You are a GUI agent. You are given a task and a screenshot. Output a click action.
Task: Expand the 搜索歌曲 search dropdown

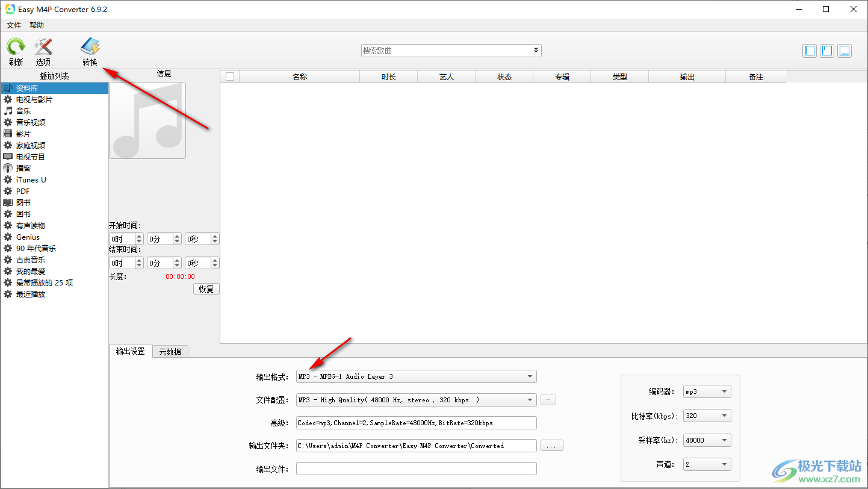pyautogui.click(x=536, y=51)
